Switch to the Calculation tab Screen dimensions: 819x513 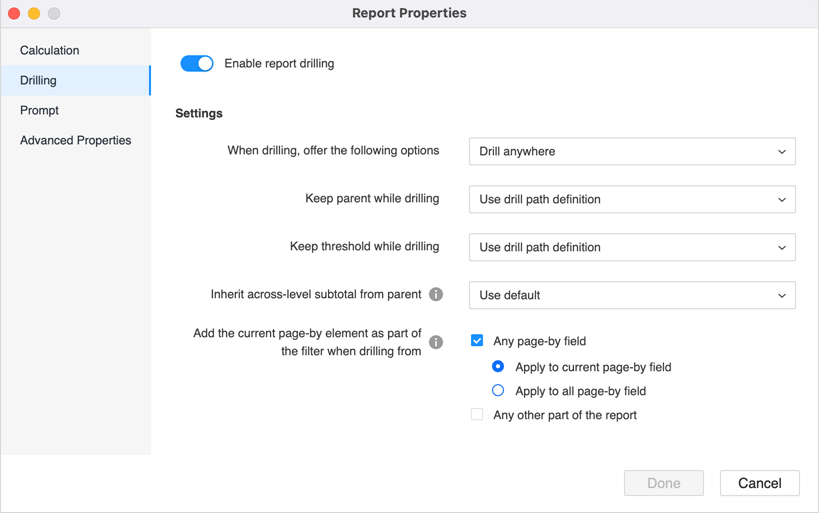[x=50, y=50]
